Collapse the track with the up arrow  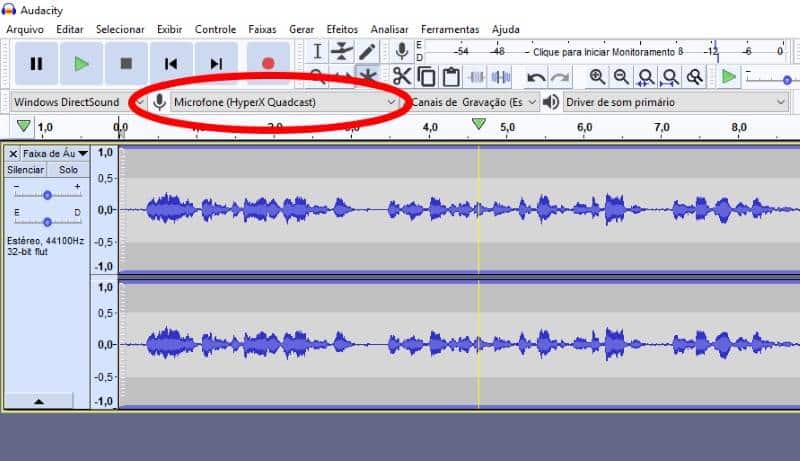[39, 401]
